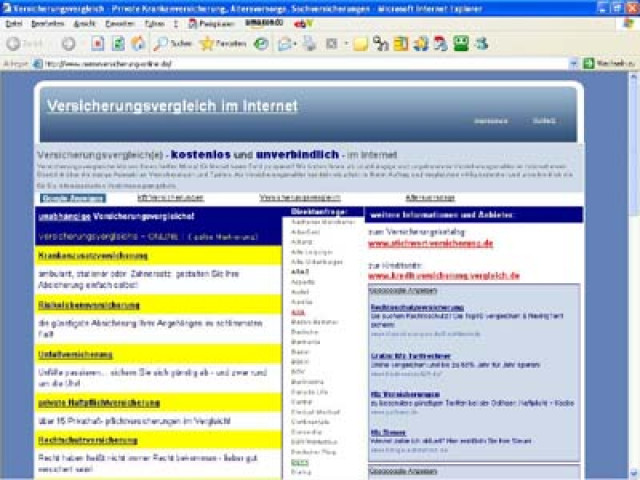Open the Kontakt link in the header
The width and height of the screenshot is (640, 480).
click(x=544, y=121)
